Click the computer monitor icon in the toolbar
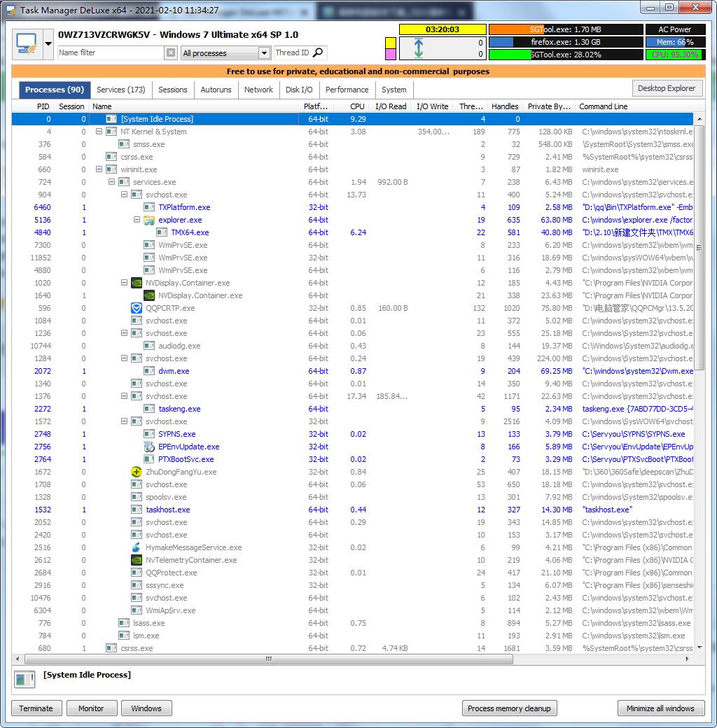The height and width of the screenshot is (728, 717). point(27,44)
